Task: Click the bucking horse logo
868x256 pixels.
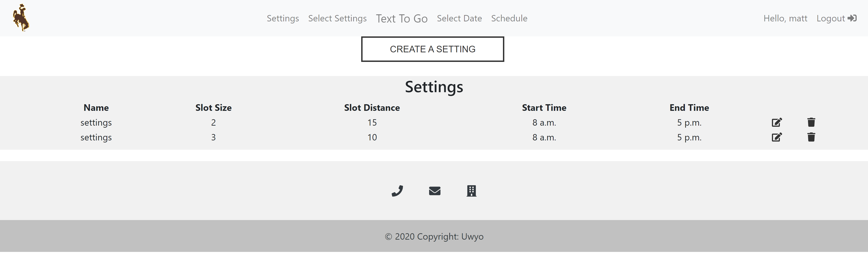Action: pyautogui.click(x=21, y=18)
